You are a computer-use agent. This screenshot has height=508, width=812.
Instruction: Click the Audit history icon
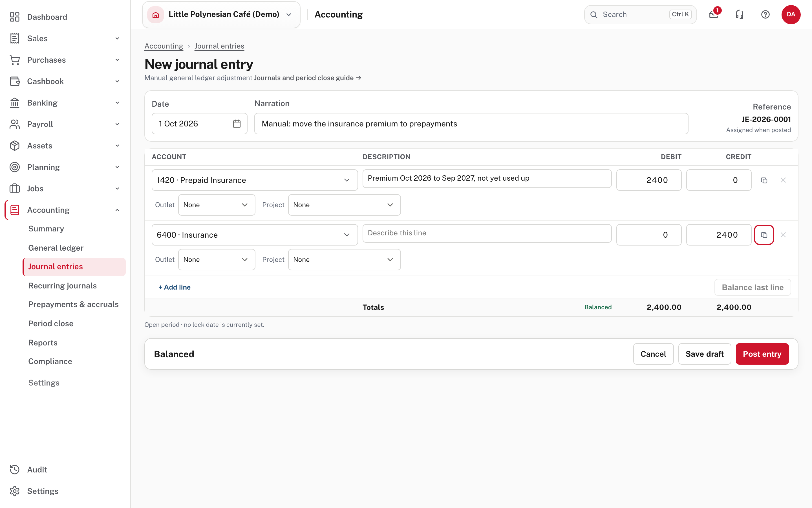click(14, 470)
